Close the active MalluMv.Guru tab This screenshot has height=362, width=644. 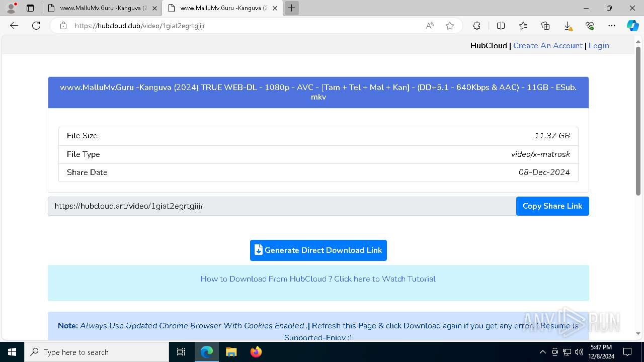pos(275,8)
